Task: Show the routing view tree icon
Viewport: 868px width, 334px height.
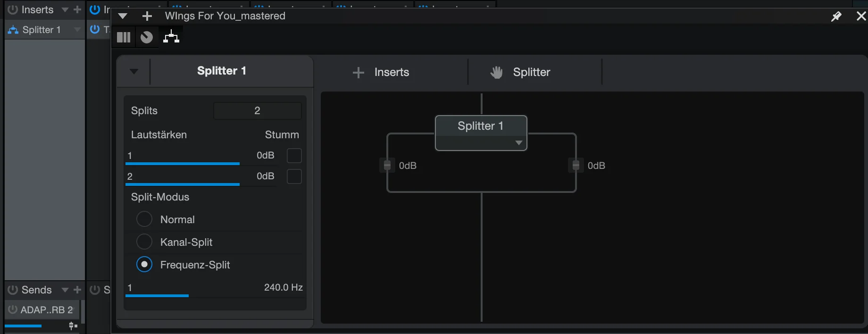Action: pos(171,37)
